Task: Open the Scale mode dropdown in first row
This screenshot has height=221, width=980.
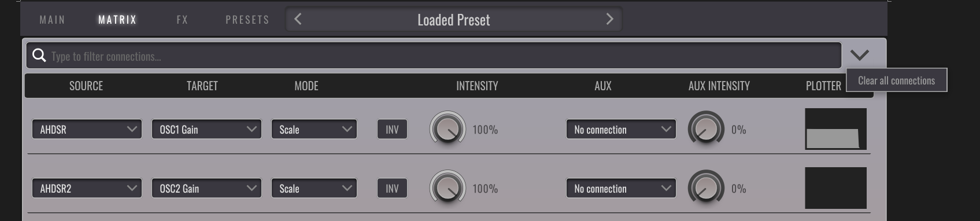Action: point(314,129)
